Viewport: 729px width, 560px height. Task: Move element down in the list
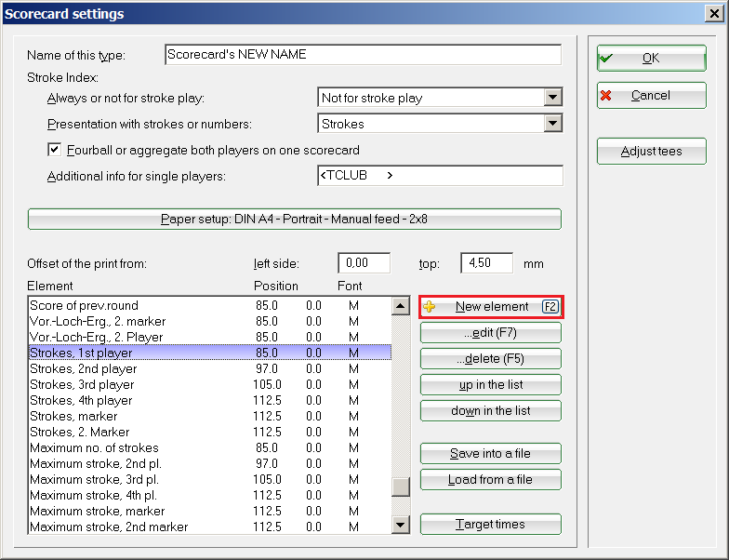pyautogui.click(x=491, y=411)
